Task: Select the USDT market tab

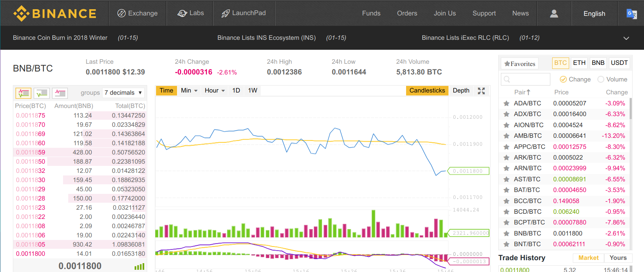Action: tap(619, 63)
